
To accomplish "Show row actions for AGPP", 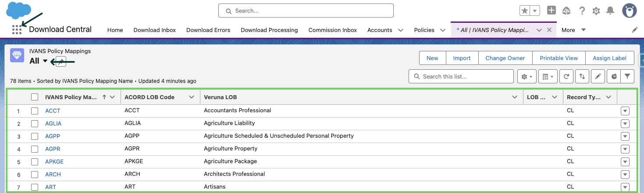I will tap(625, 136).
